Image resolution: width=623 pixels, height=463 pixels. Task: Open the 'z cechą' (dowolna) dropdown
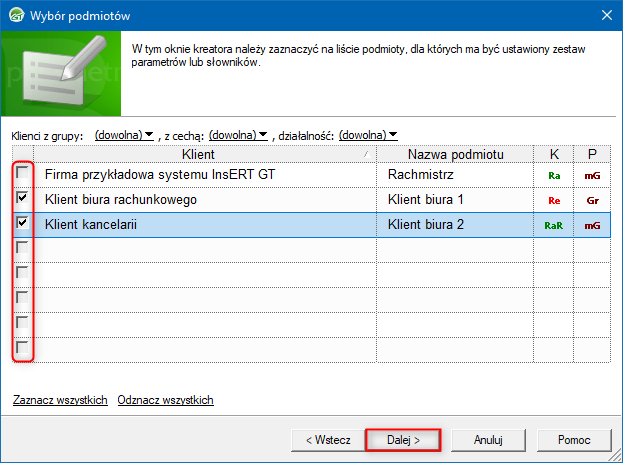(238, 135)
